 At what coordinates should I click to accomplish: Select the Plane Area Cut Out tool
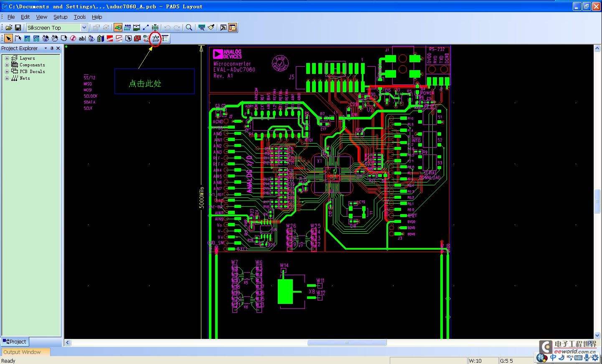point(119,38)
